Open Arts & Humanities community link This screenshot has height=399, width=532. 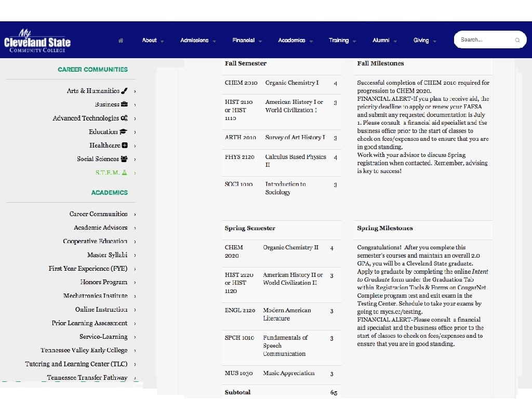[93, 90]
